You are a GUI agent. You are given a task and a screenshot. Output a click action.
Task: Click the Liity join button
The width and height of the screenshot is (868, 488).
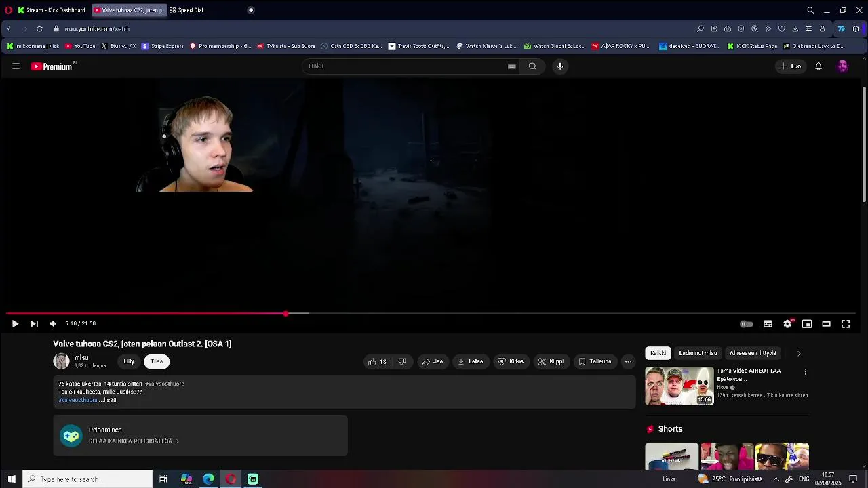pos(129,362)
